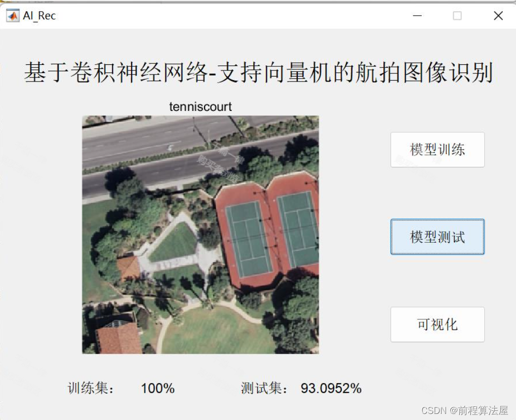The image size is (516, 420).
Task: Click the small orange roof building in image
Action: coord(128,268)
